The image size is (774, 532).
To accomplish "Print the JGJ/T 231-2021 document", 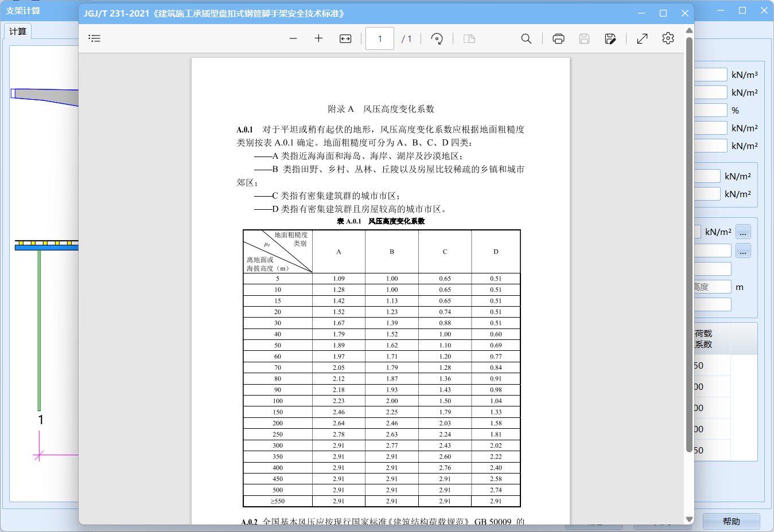I will click(x=558, y=38).
